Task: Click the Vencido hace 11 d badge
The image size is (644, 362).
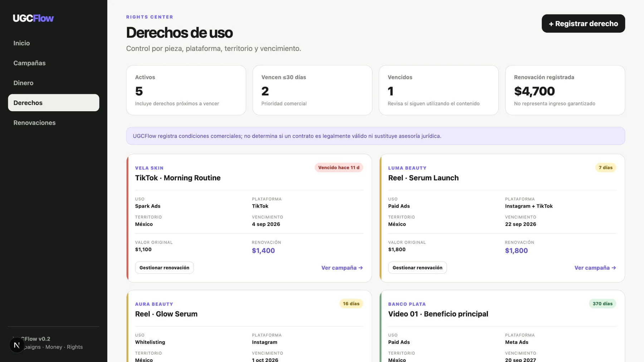Action: click(339, 167)
